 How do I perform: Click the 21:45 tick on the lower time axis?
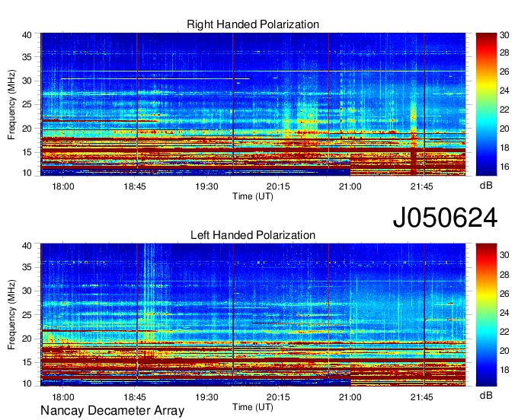422,397
